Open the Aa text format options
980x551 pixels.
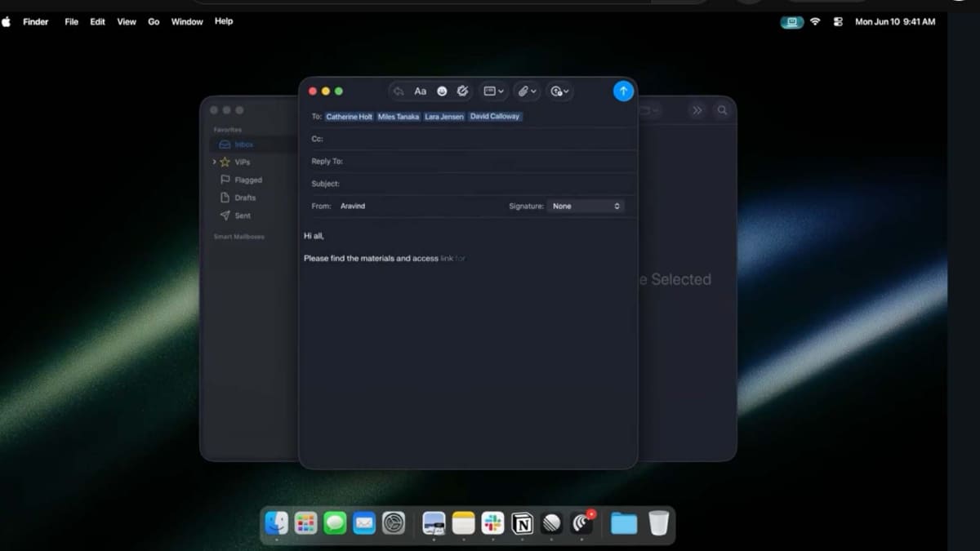(420, 91)
